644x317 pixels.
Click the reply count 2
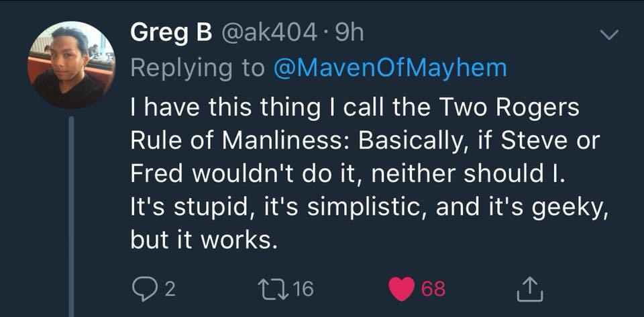point(170,289)
